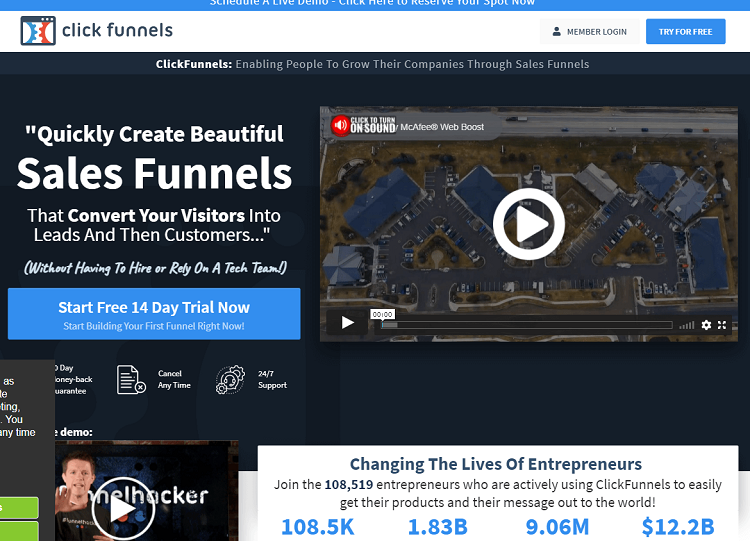This screenshot has height=541, width=750.
Task: Click the ClickFunnels tagline bar text
Action: 372,64
